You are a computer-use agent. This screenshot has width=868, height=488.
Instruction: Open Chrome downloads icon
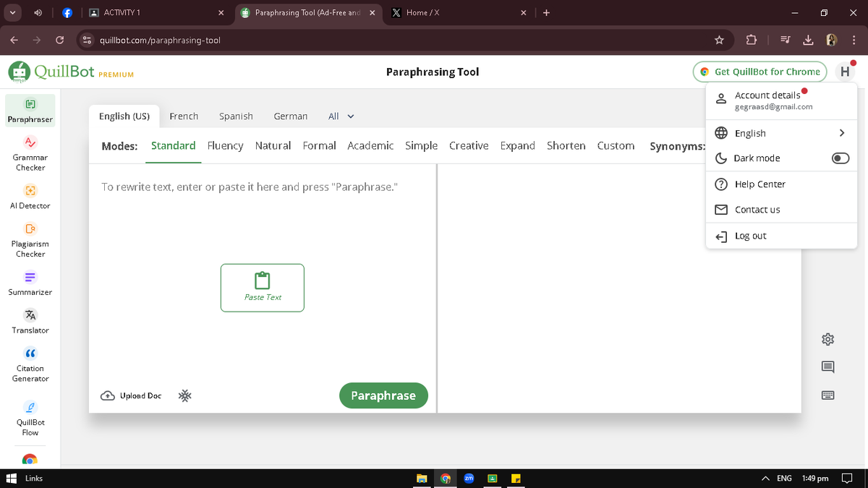[809, 40]
